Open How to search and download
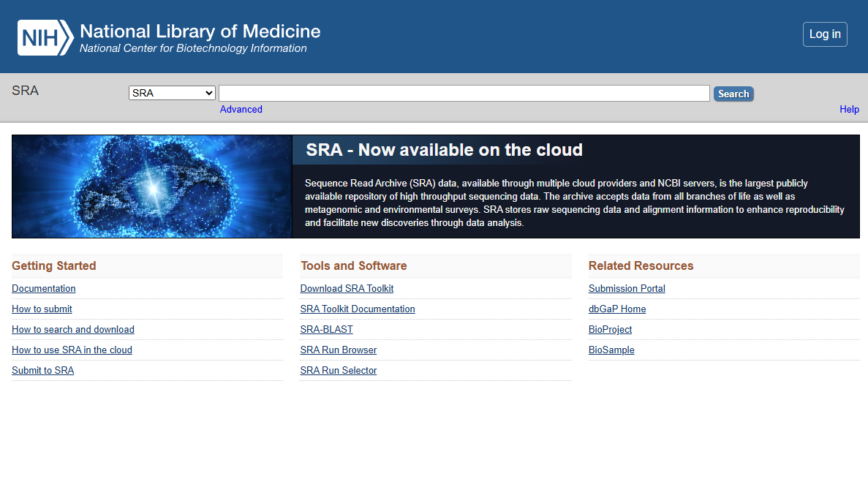 point(73,329)
